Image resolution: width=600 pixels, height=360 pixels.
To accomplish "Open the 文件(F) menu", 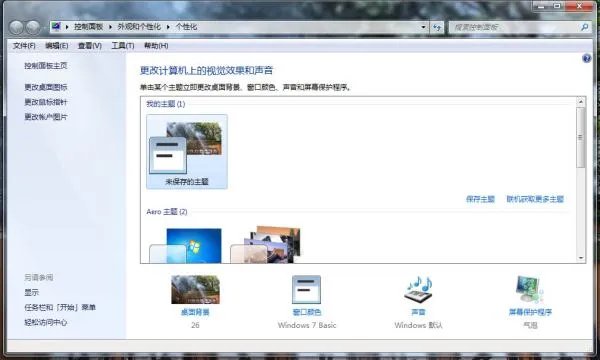I will 24,46.
